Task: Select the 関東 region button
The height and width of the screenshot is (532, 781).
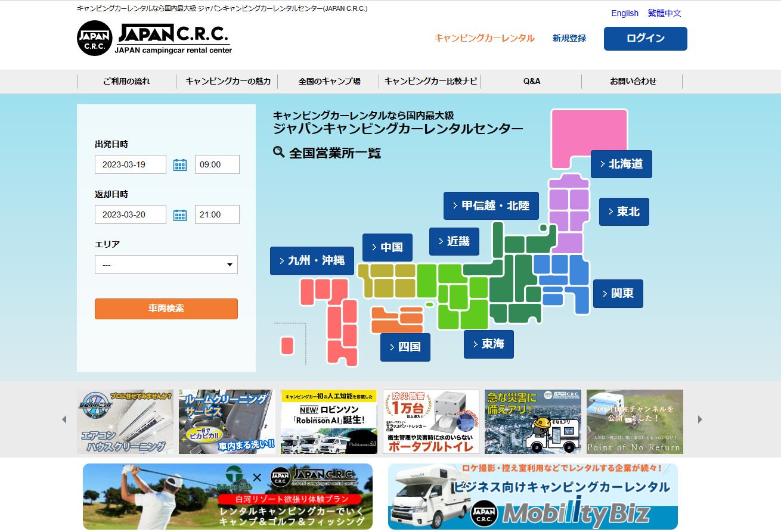Action: click(x=618, y=294)
